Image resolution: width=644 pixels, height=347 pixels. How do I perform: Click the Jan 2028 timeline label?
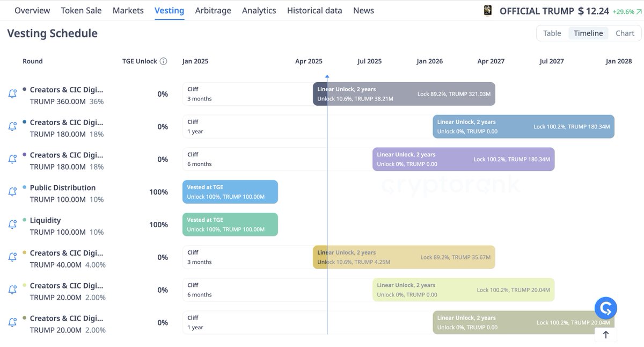point(619,61)
